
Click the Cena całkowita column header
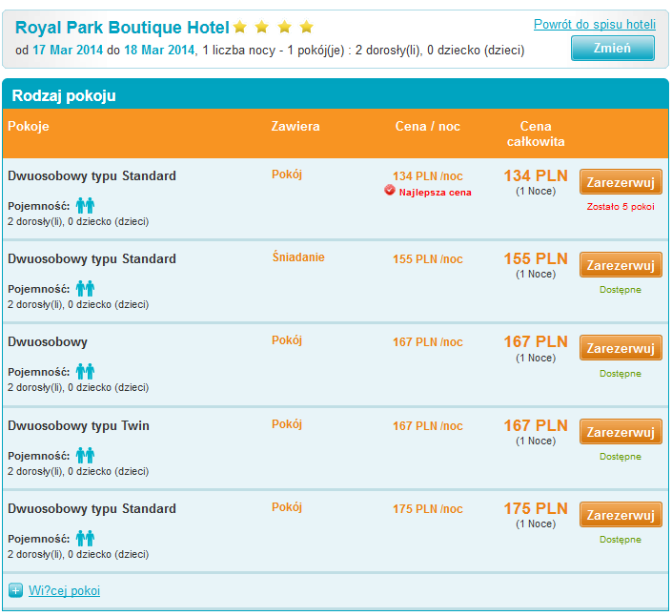536,133
